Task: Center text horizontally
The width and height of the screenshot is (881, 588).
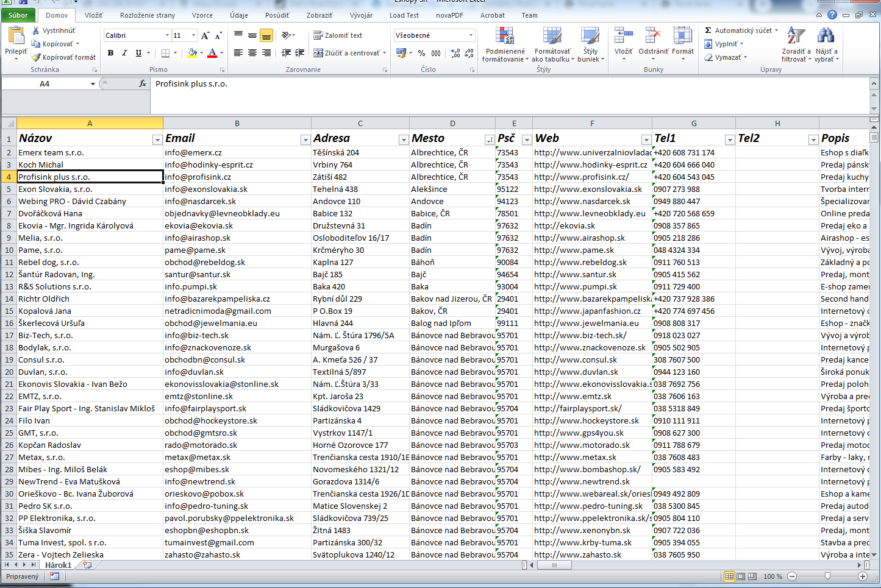Action: [x=252, y=53]
